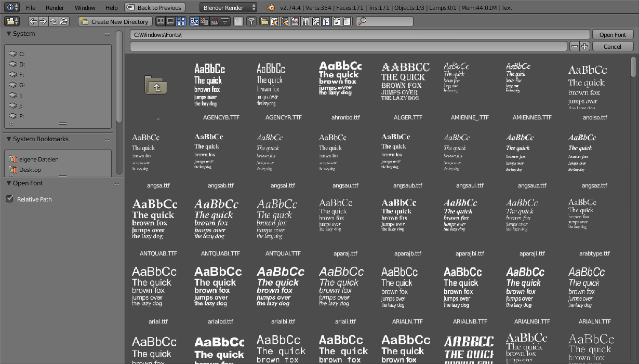This screenshot has width=639, height=364.
Task: Go back to previous folder arrow
Action: click(33, 21)
